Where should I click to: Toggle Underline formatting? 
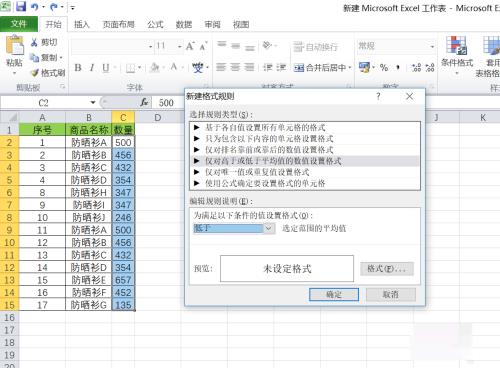pos(106,68)
